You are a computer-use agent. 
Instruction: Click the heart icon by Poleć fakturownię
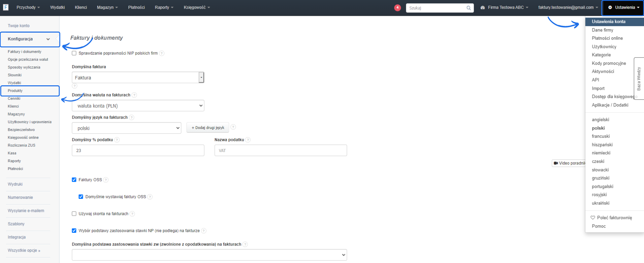tap(593, 218)
